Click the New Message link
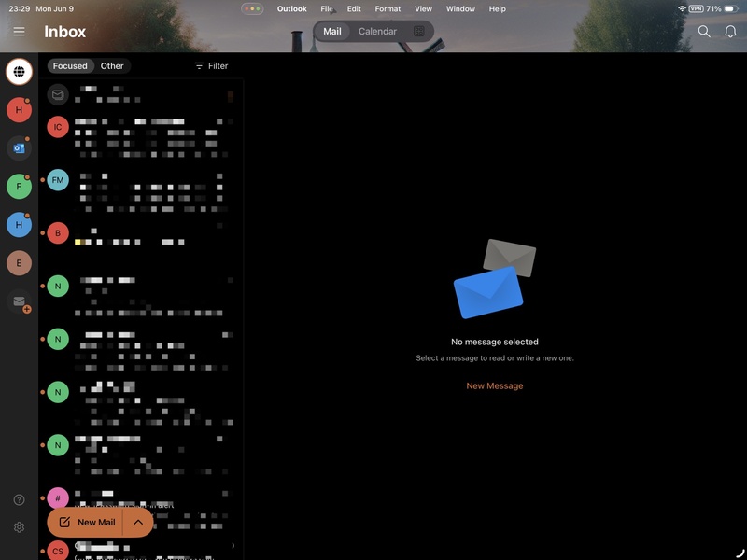747x560 pixels. [x=495, y=385]
